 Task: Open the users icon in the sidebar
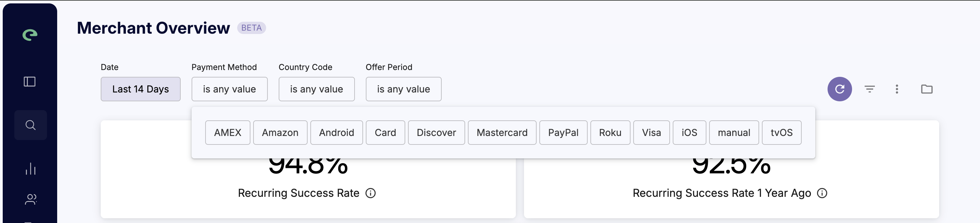pos(30,200)
